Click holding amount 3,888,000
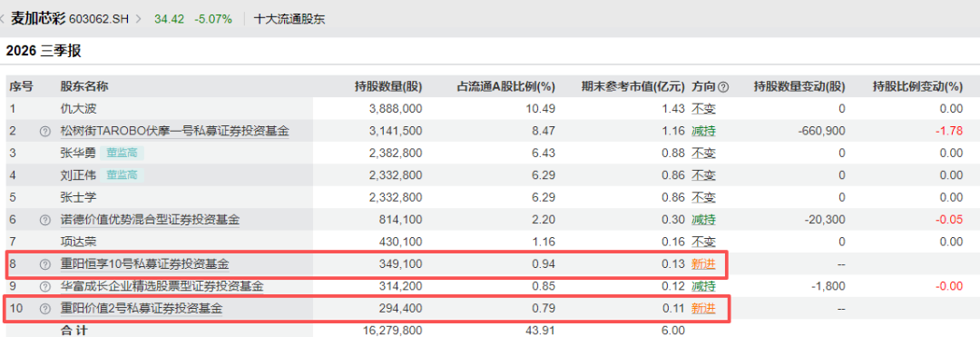 pyautogui.click(x=397, y=109)
